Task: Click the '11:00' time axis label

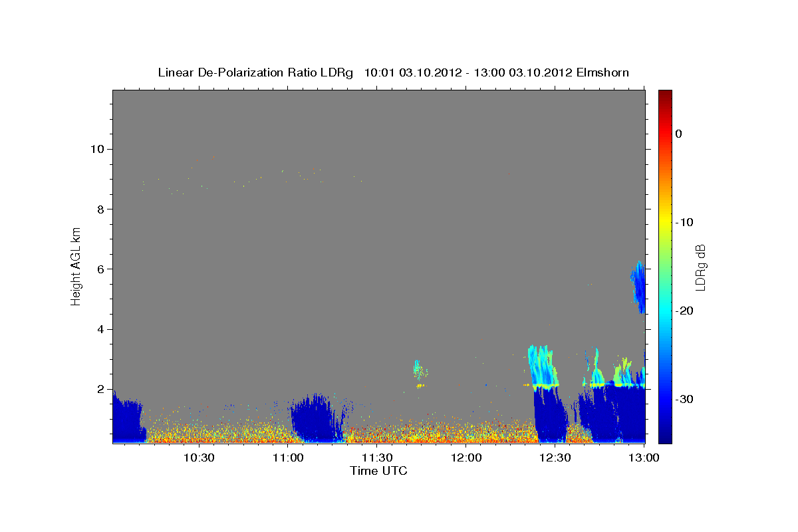Action: click(x=288, y=458)
